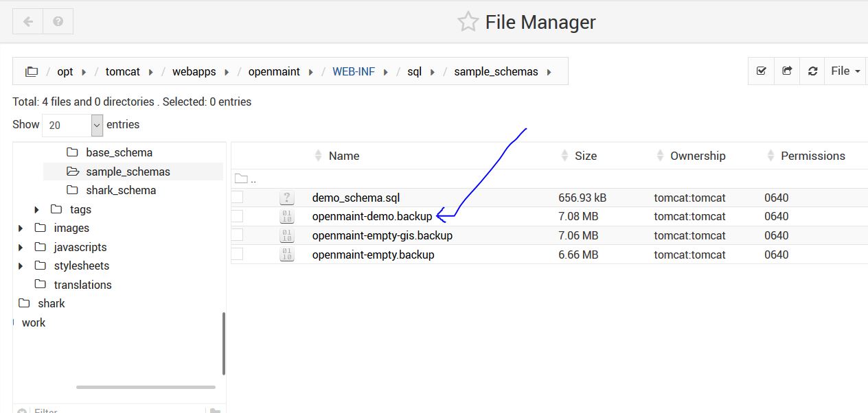Image resolution: width=868 pixels, height=413 pixels.
Task: Open the help question mark icon
Action: pyautogui.click(x=58, y=22)
